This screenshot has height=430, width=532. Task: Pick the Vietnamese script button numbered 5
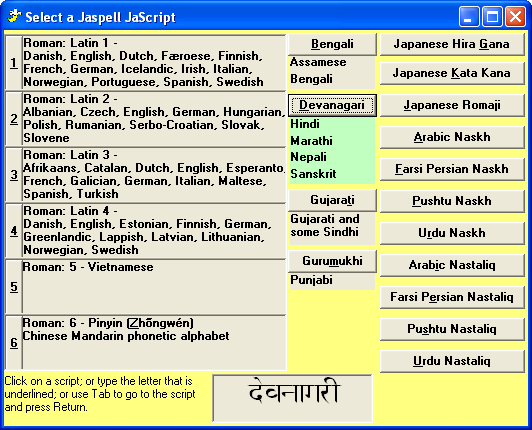(x=14, y=287)
